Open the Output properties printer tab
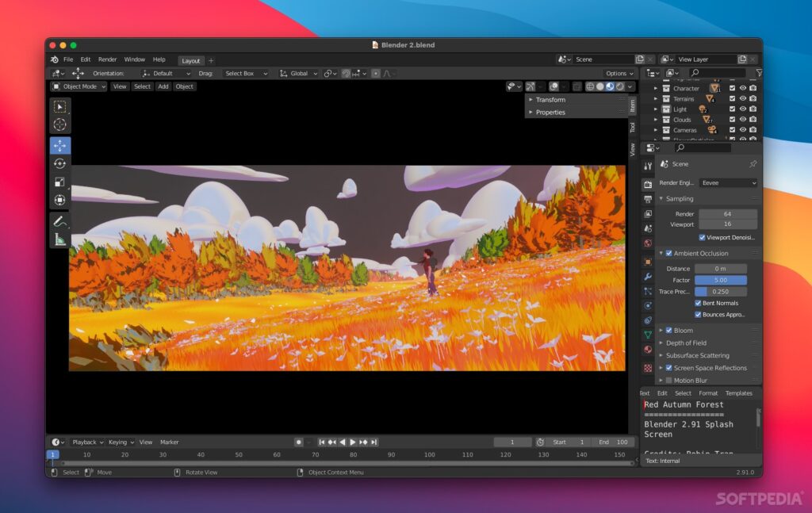 coord(648,199)
